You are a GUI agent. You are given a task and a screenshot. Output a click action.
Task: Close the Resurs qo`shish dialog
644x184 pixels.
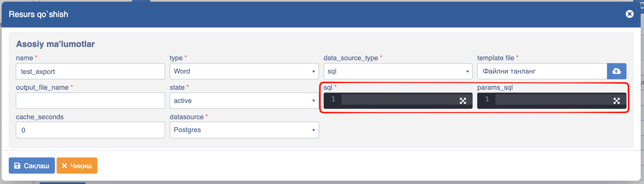(x=630, y=14)
